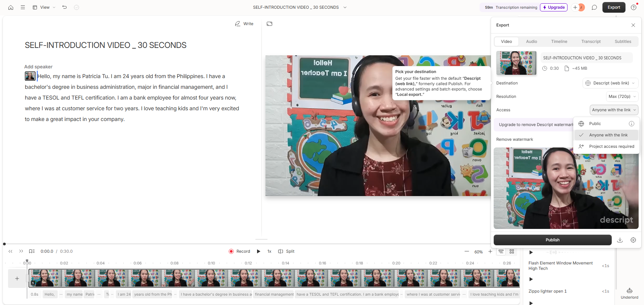The height and width of the screenshot is (305, 644).
Task: Click the "Hello," word chip in timeline
Action: click(x=50, y=295)
